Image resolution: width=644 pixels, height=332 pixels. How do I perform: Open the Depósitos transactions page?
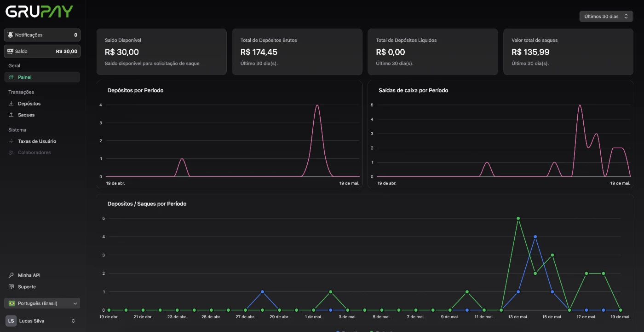click(29, 104)
